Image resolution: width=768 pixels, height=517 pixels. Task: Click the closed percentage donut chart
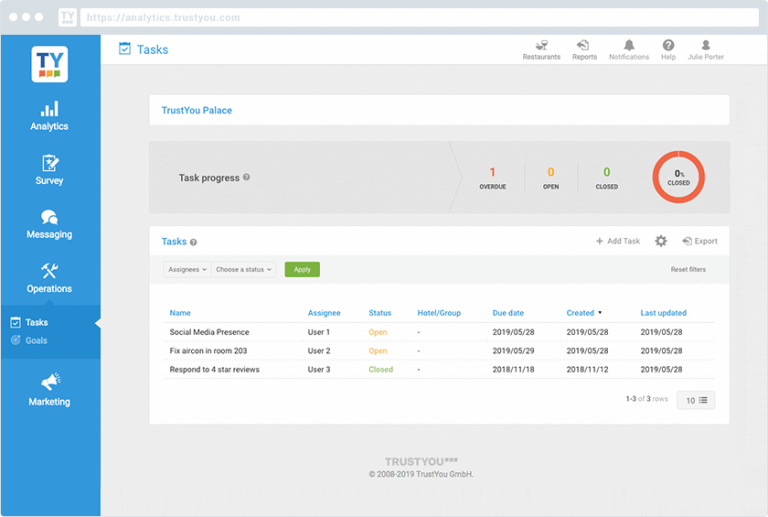click(x=678, y=177)
